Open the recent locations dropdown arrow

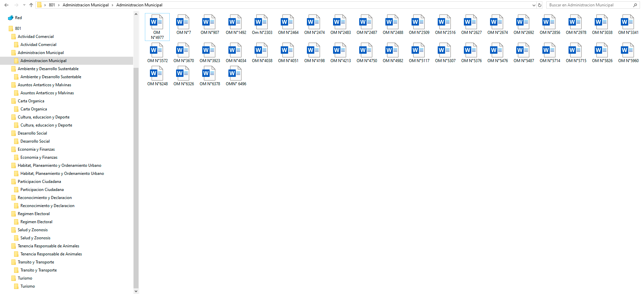coord(24,5)
